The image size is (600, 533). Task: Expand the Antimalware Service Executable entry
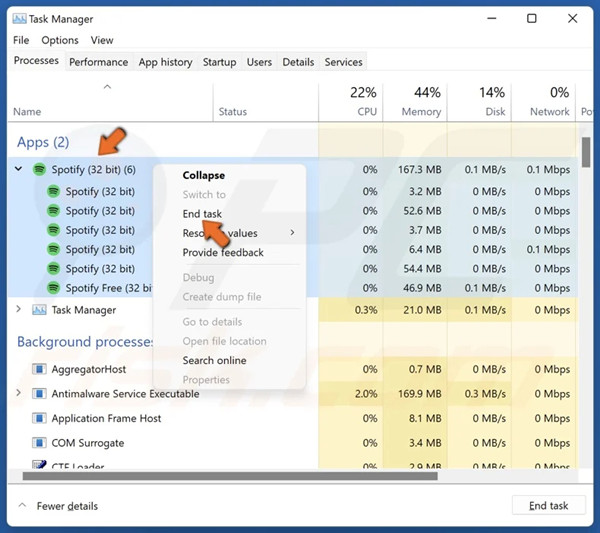[x=18, y=393]
